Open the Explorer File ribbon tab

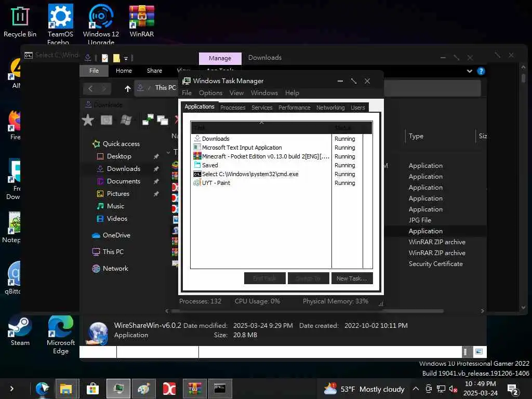[94, 71]
